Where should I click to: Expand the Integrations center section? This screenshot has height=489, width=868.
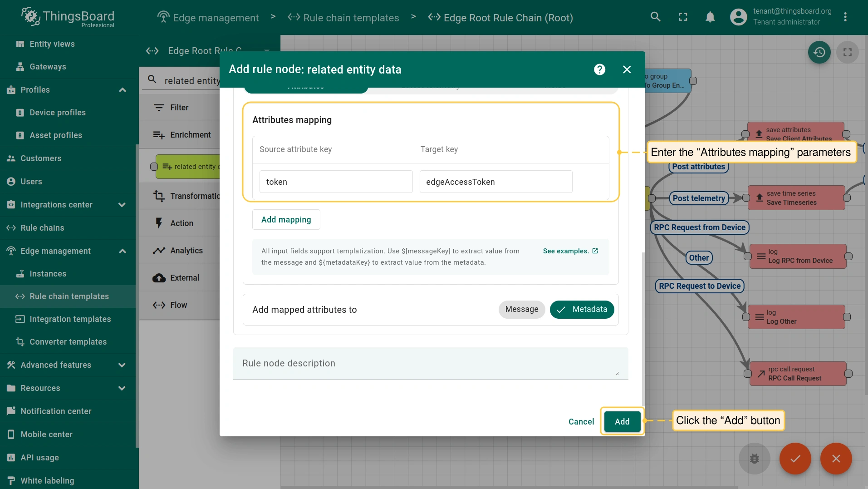(122, 205)
